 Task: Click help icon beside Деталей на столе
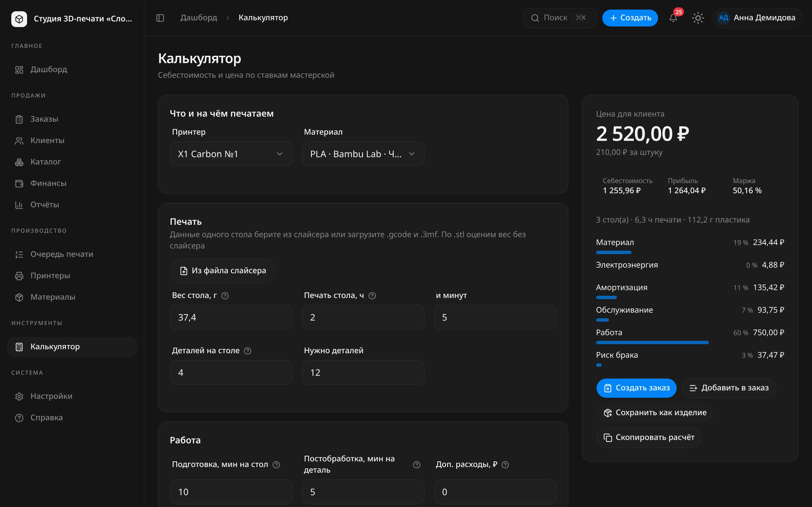point(248,351)
